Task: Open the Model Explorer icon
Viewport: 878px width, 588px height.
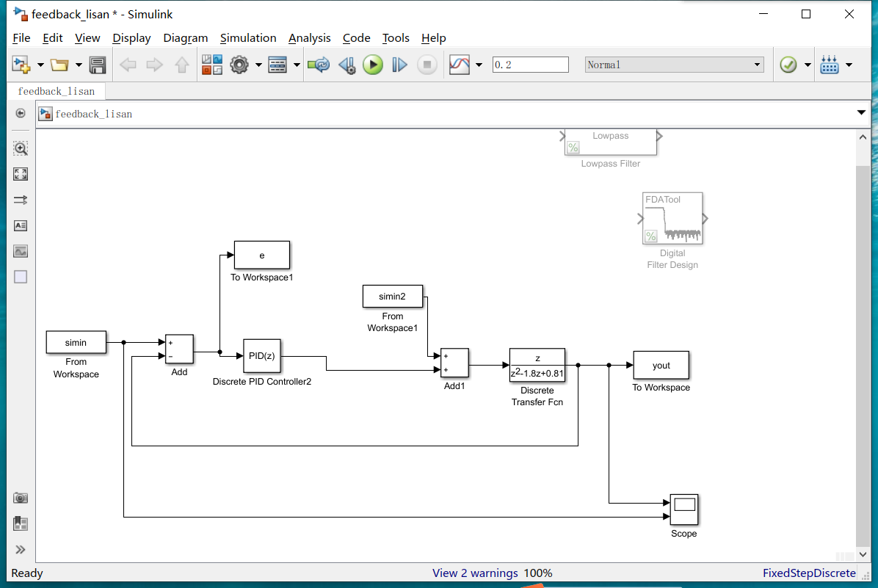Action: coord(277,65)
